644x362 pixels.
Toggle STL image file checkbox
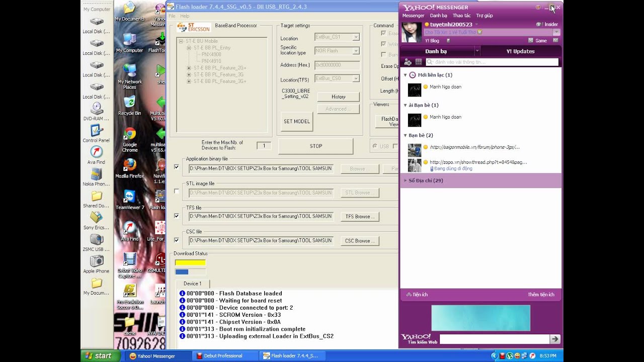coord(177,192)
